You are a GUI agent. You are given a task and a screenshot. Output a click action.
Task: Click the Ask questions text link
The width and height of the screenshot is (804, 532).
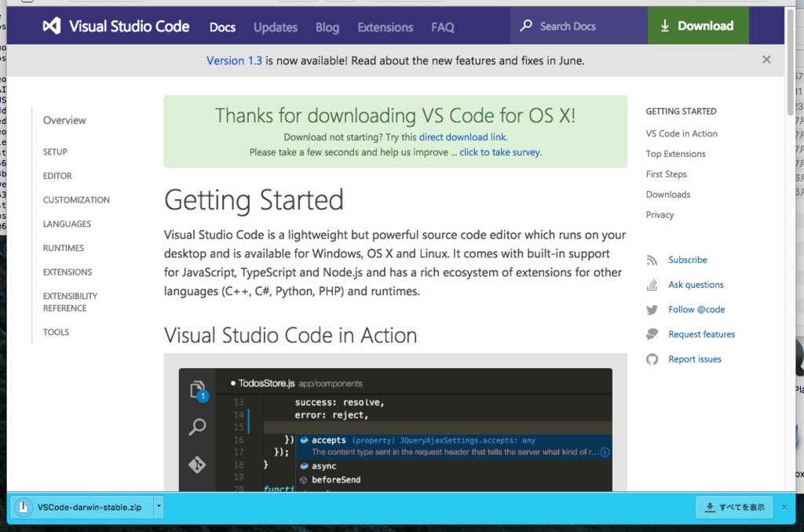[x=696, y=285]
